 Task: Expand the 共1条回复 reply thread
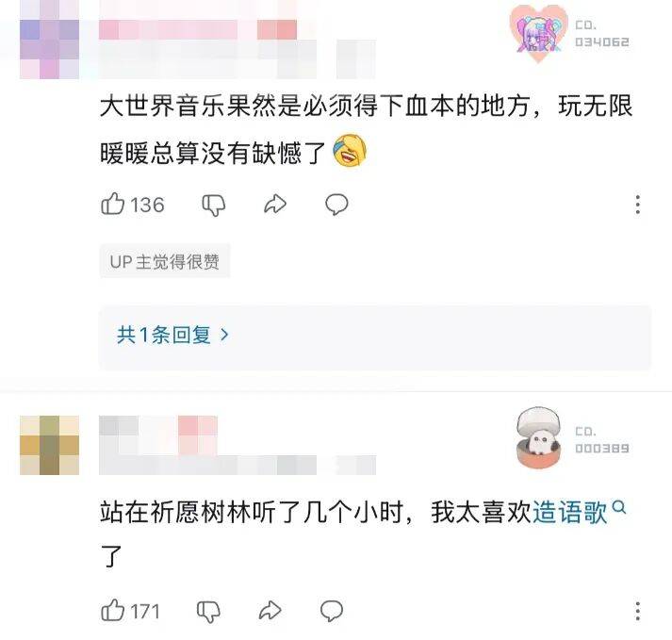click(172, 335)
